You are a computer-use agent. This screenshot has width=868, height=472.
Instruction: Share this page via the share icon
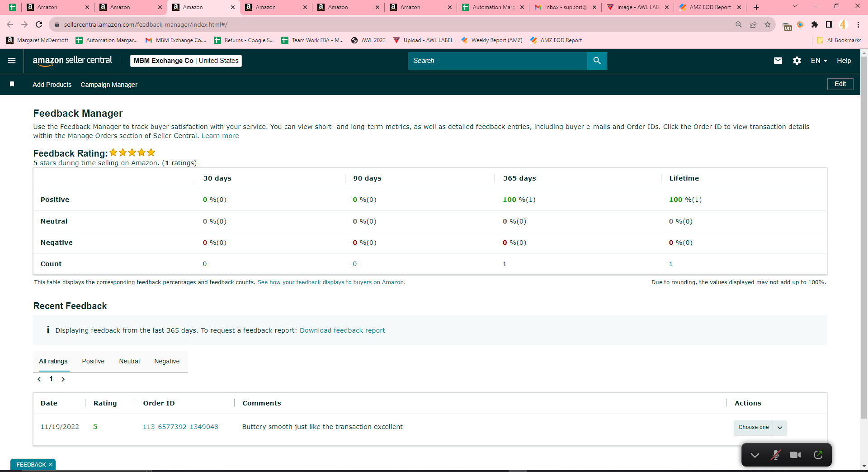[x=753, y=24]
